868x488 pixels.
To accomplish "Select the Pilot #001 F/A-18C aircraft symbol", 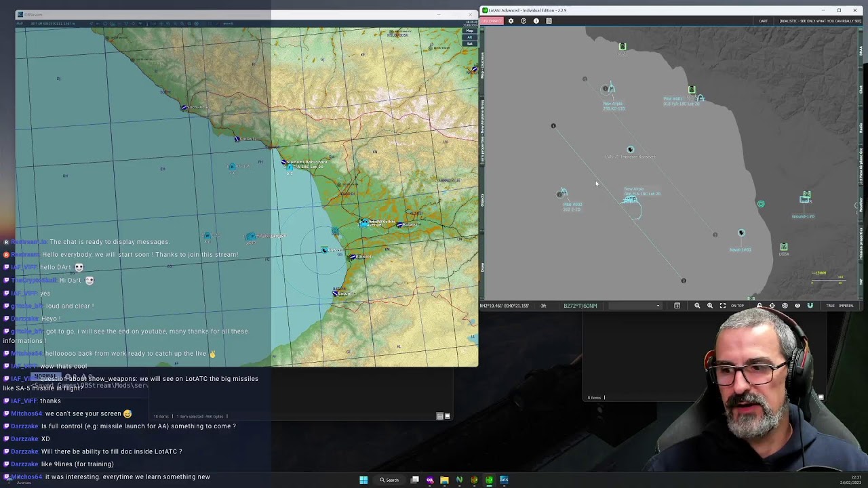I will coord(701,99).
